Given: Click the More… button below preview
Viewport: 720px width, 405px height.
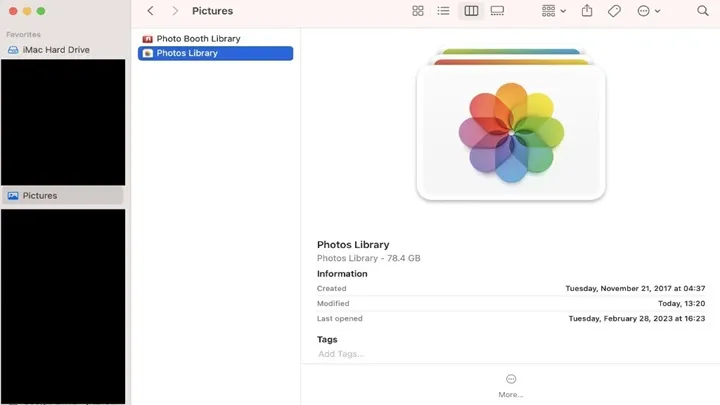Looking at the screenshot, I should (511, 385).
